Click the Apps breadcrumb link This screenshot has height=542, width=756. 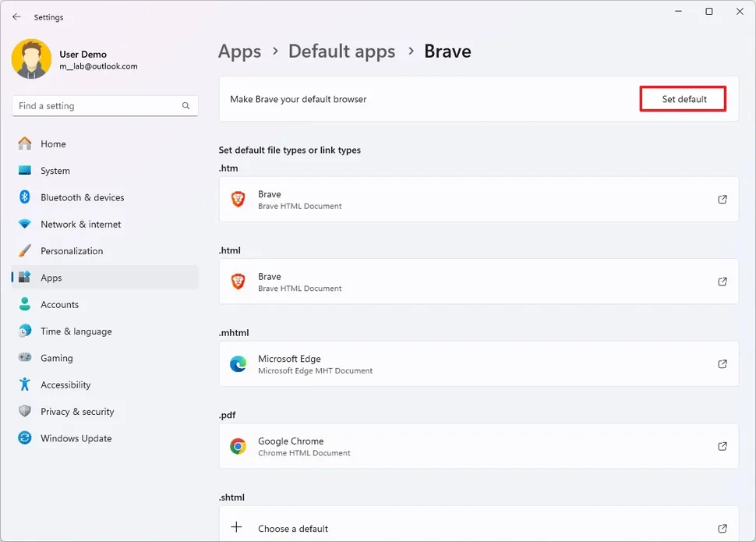[x=239, y=51]
